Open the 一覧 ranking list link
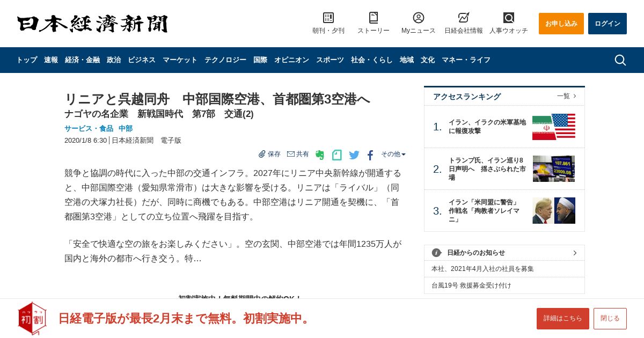Viewport: 644px width, 338px height. 567,96
